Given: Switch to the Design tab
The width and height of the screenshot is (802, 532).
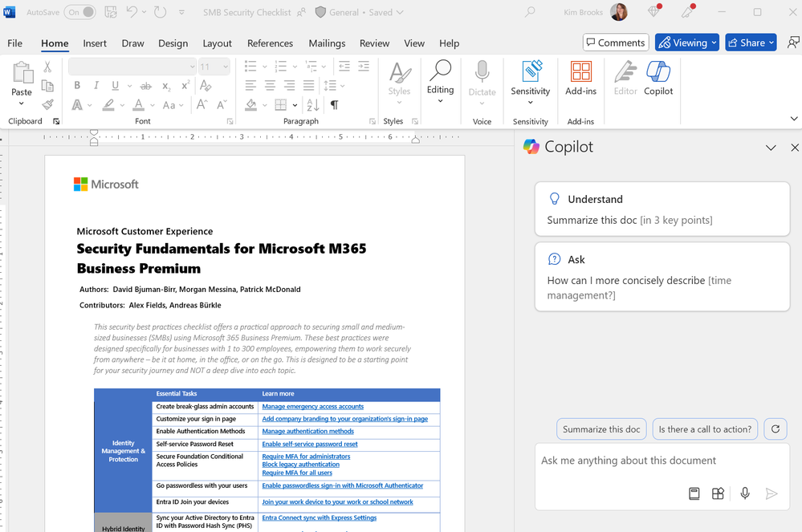Looking at the screenshot, I should coord(173,43).
